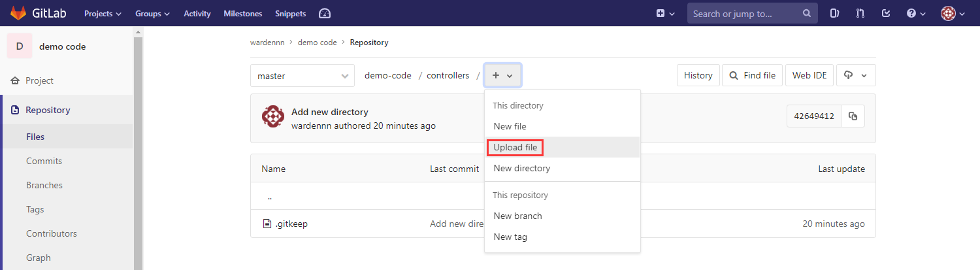Choose New directory from dropdown
The image size is (980, 270).
[562, 168]
